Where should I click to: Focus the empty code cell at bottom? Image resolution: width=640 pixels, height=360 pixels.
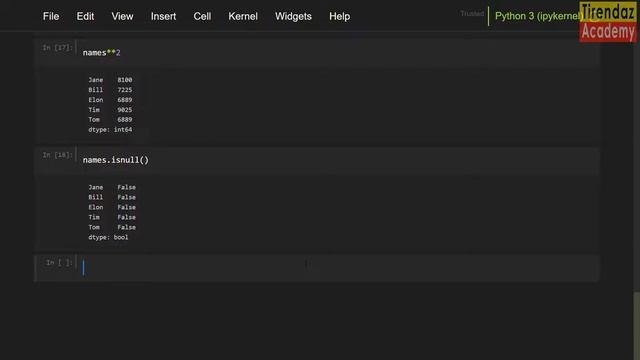[338, 268]
